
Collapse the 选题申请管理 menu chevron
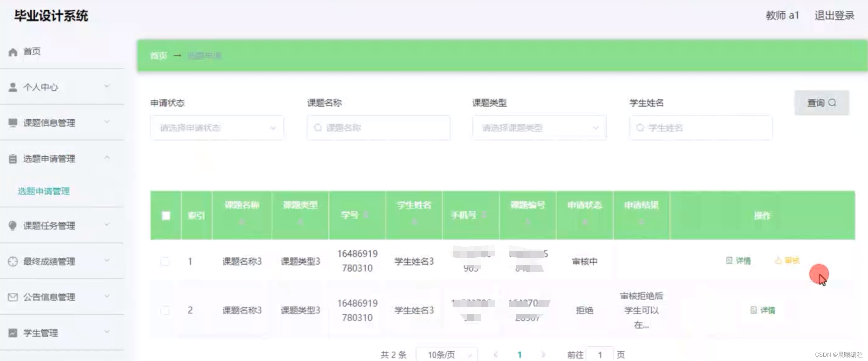[x=107, y=158]
